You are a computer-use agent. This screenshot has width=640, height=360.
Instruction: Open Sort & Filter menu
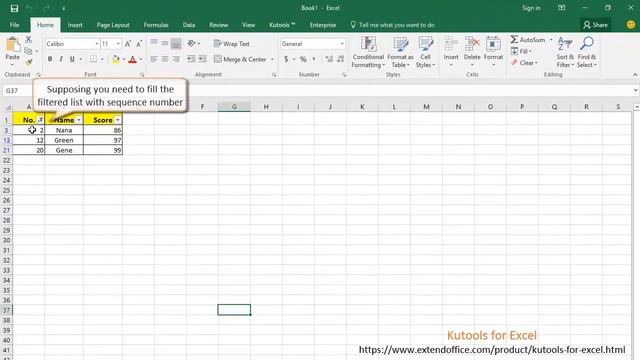(x=565, y=52)
